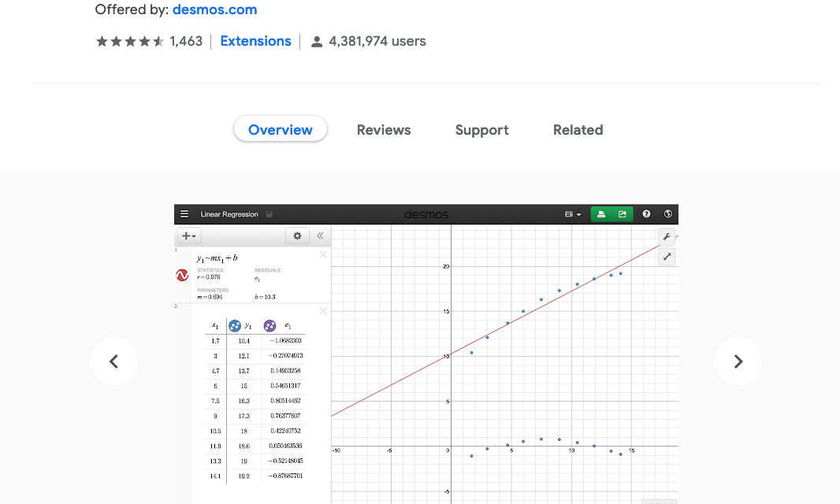
Task: Open the Eli account dropdown
Action: [x=573, y=214]
